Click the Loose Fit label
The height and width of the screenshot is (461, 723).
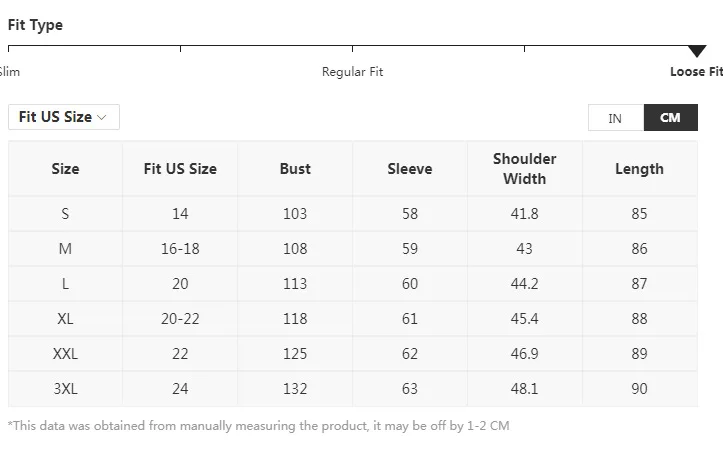pyautogui.click(x=696, y=72)
